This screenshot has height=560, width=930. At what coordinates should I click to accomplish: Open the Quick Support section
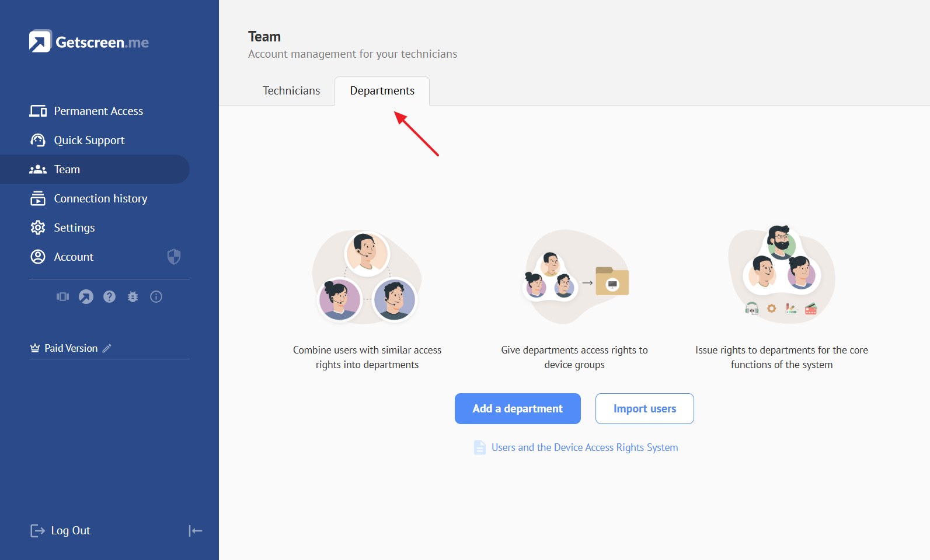[x=89, y=140]
